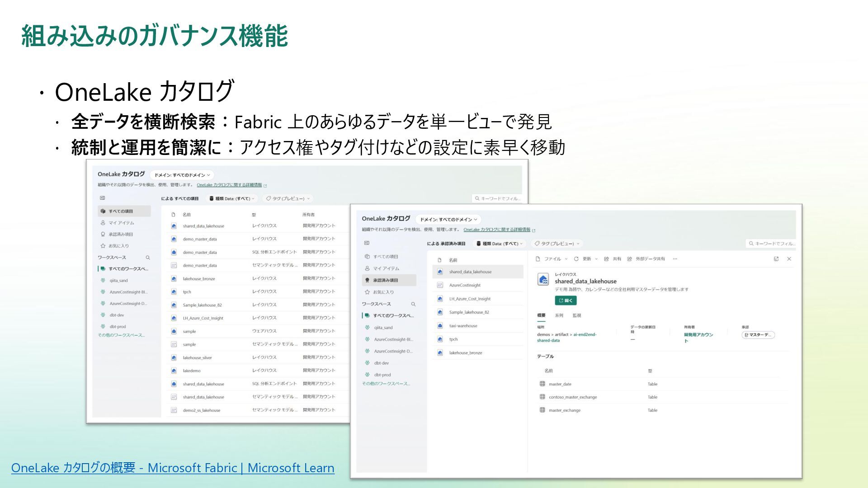Expand the detail pane to full screen
The width and height of the screenshot is (868, 488).
[x=776, y=259]
